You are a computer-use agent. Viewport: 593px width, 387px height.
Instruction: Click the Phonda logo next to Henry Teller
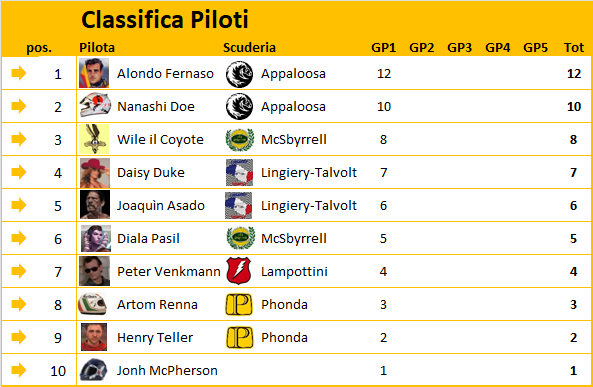[239, 337]
